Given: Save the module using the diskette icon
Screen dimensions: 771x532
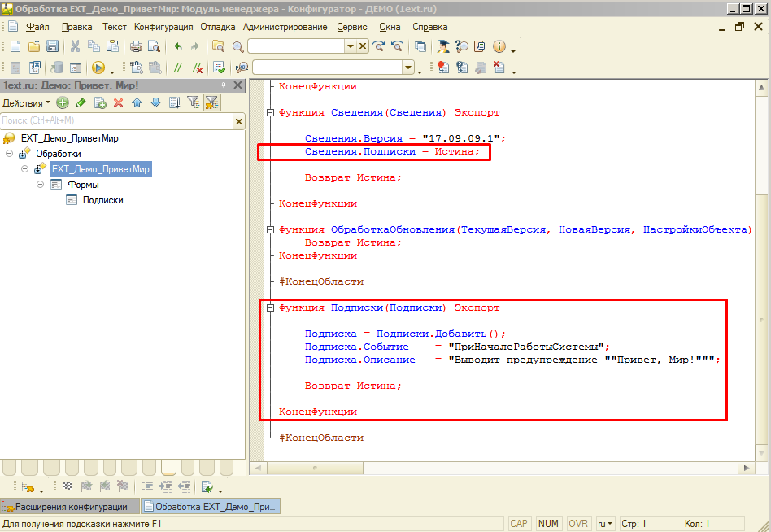Looking at the screenshot, I should pos(51,46).
